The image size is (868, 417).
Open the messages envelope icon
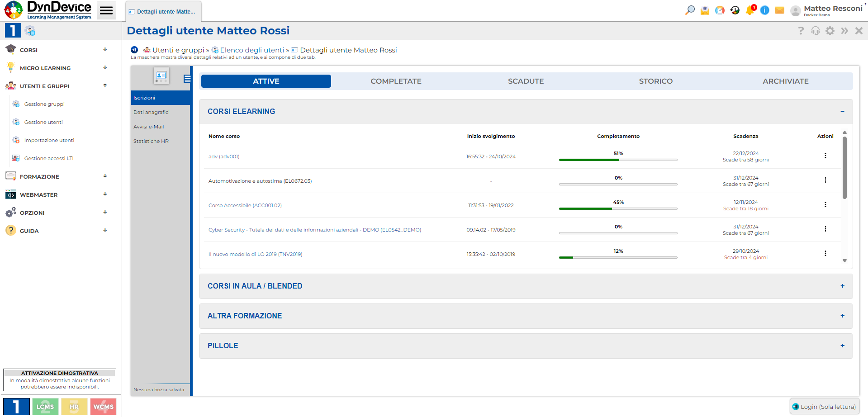tap(779, 9)
